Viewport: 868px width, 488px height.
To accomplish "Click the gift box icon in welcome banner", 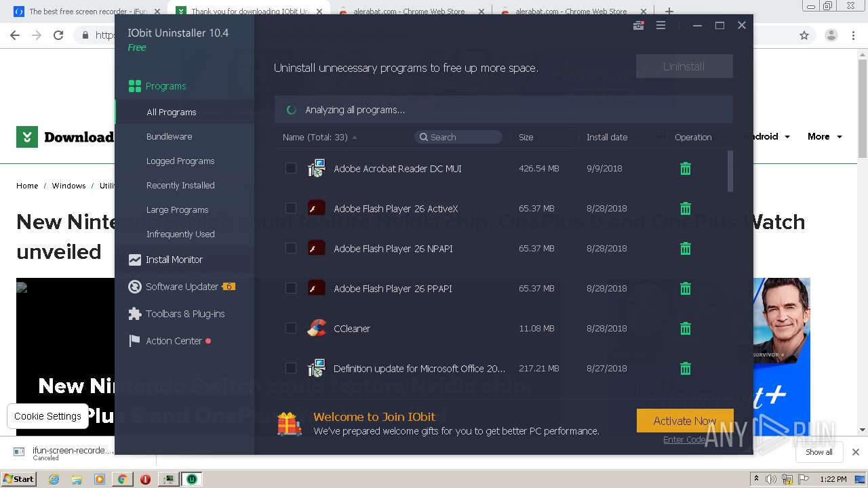I will (x=290, y=424).
